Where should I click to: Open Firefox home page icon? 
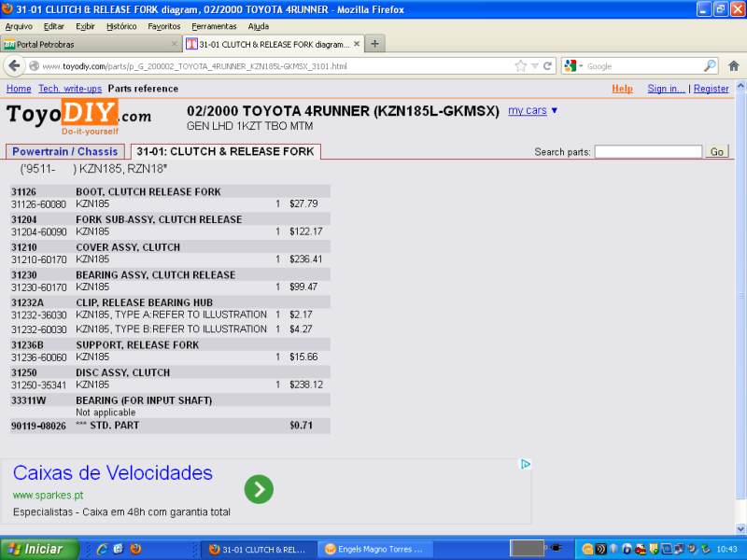pyautogui.click(x=734, y=65)
